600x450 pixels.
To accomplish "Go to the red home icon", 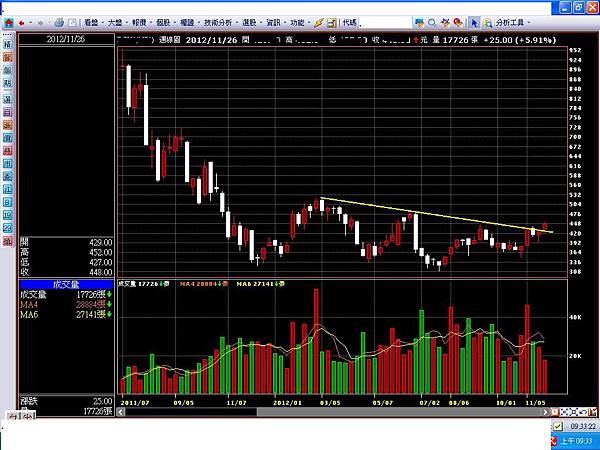I will point(8,23).
